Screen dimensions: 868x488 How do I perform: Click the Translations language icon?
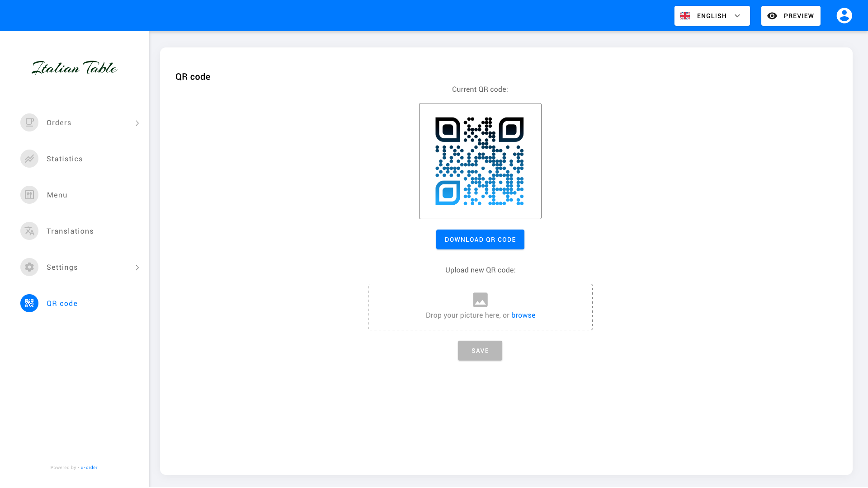coord(29,231)
